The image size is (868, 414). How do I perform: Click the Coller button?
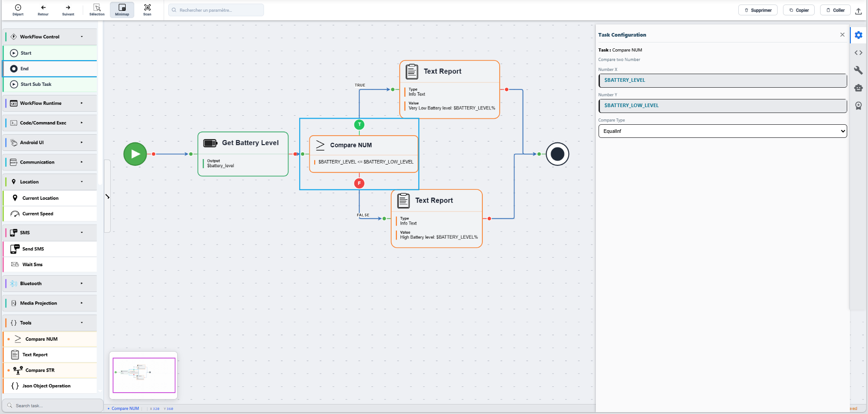tap(835, 10)
